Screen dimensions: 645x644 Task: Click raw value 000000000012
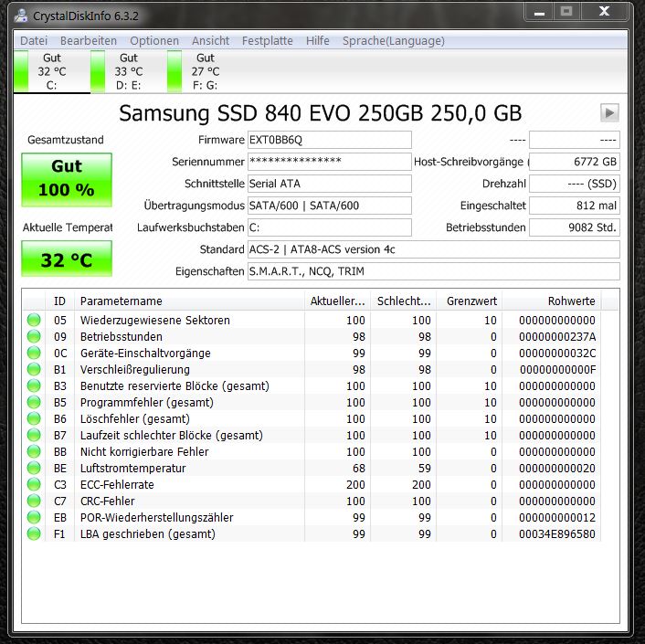[557, 518]
